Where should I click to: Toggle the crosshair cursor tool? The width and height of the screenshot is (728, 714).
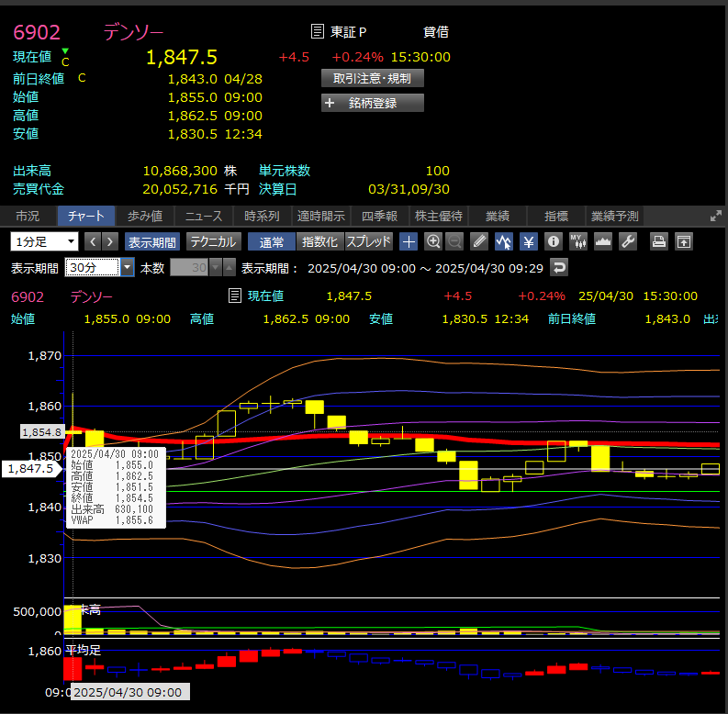[409, 242]
